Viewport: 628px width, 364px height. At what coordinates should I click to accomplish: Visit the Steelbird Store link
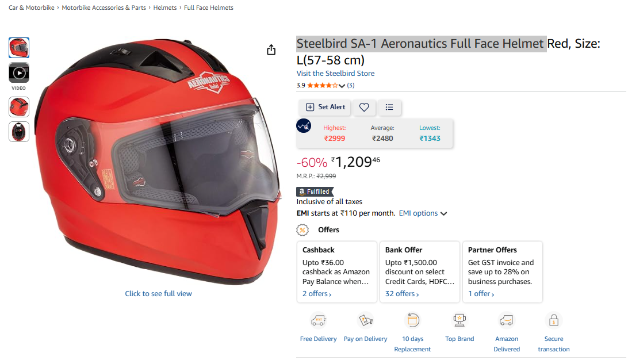[335, 74]
